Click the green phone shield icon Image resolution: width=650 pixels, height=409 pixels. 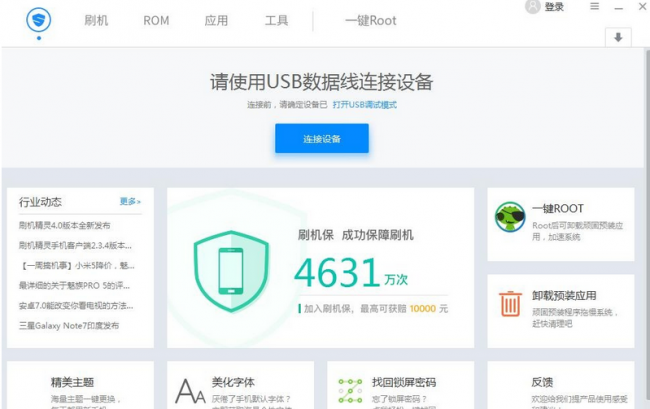[x=231, y=271]
